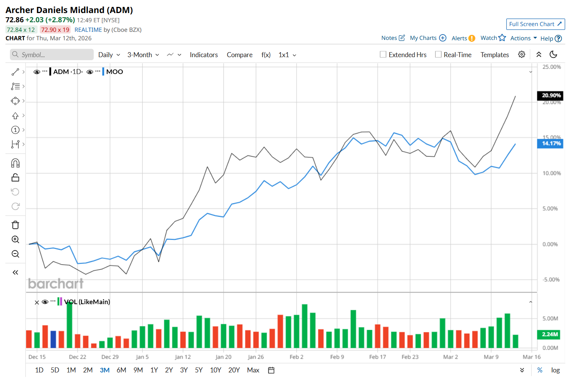This screenshot has width=588, height=387.
Task: Open Notes for ADM
Action: coord(393,38)
